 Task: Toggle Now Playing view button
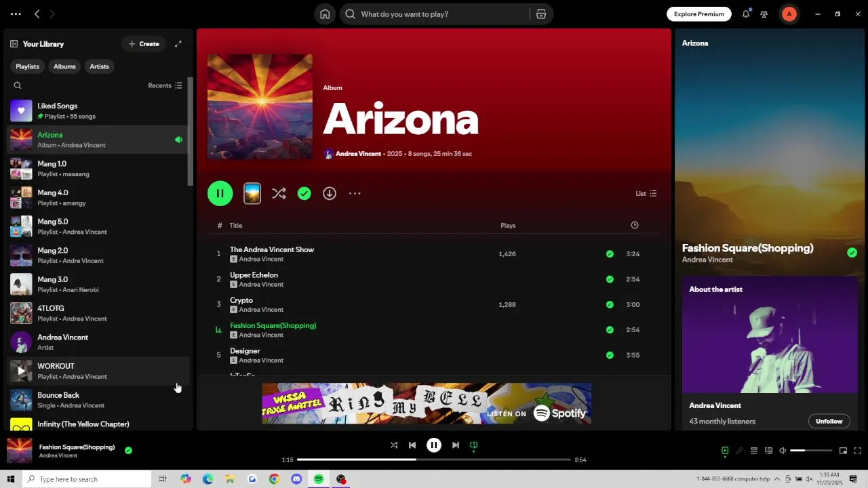725,451
